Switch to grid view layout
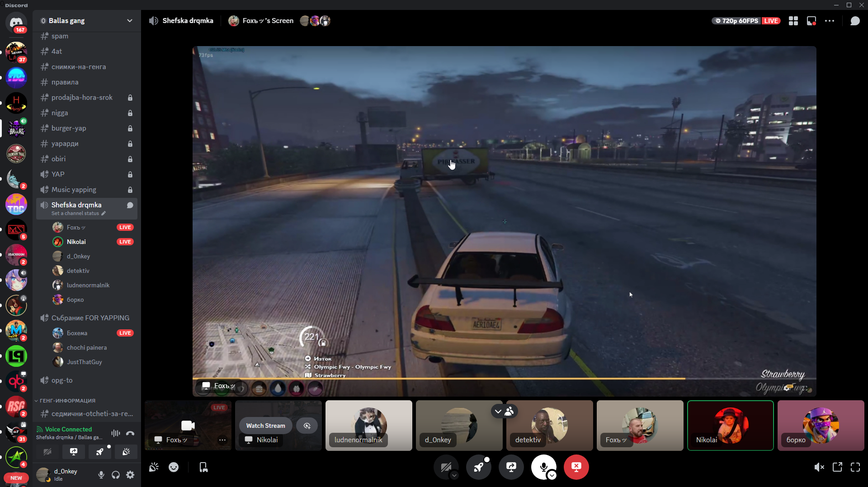The image size is (868, 487). [x=793, y=21]
